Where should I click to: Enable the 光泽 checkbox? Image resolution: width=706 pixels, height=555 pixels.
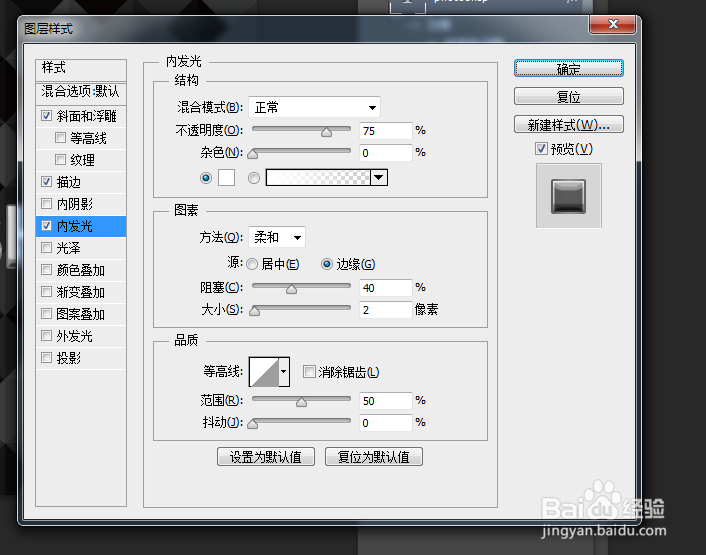(x=46, y=248)
